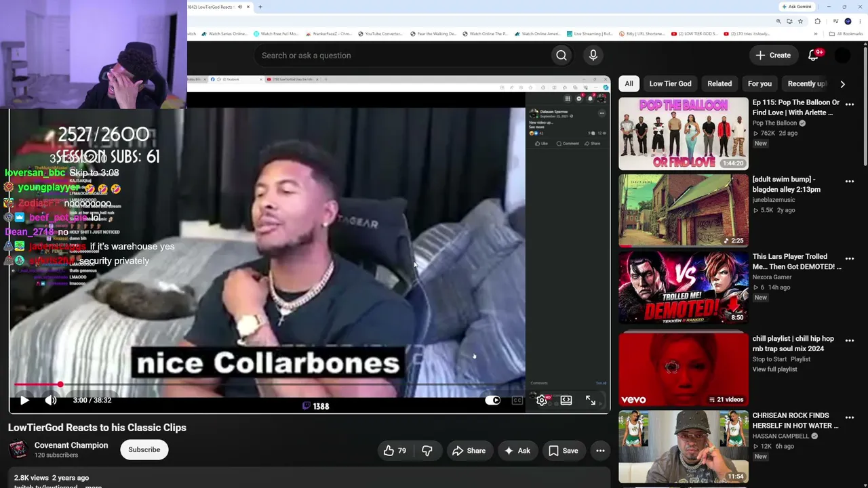Open the YouTube account avatar menu
Image resolution: width=868 pixels, height=488 pixels.
(843, 56)
